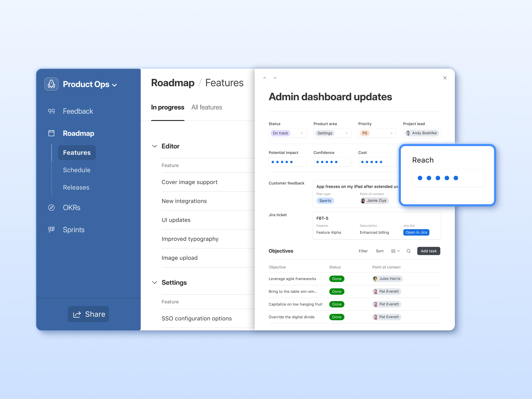
Task: Click the Feedback quote icon
Action: point(51,111)
